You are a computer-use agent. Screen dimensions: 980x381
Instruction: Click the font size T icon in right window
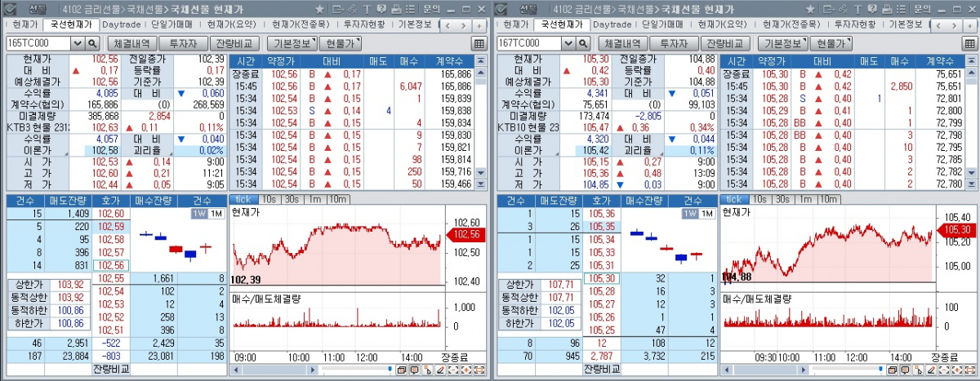[x=858, y=9]
